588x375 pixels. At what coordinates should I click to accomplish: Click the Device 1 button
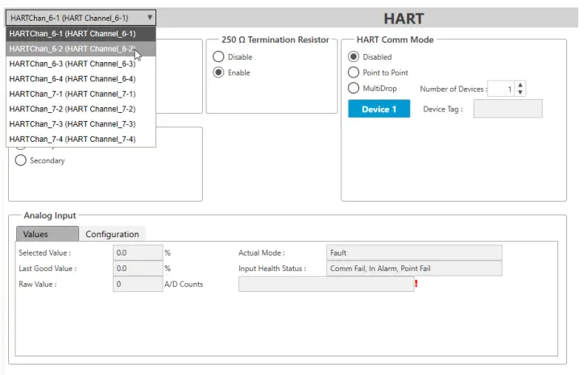(x=379, y=109)
